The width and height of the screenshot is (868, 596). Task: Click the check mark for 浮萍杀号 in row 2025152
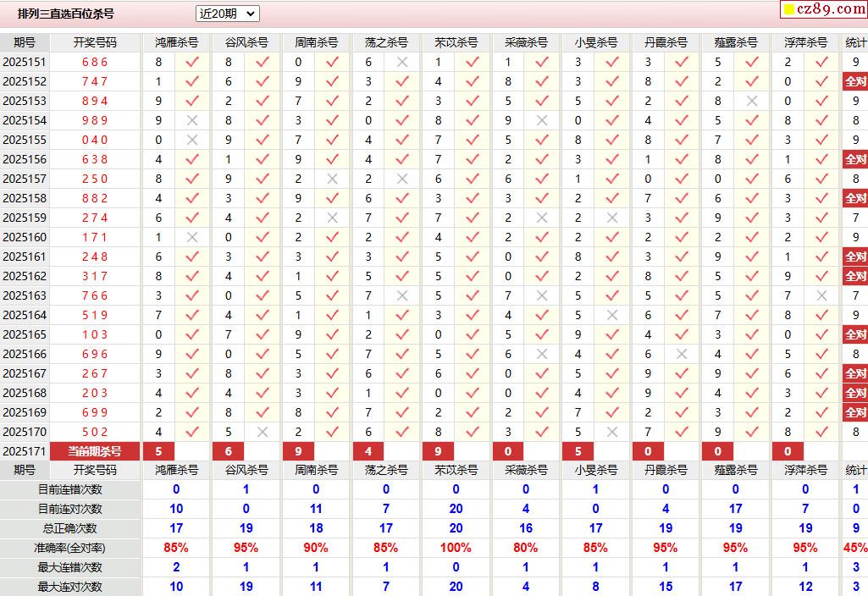pyautogui.click(x=822, y=81)
